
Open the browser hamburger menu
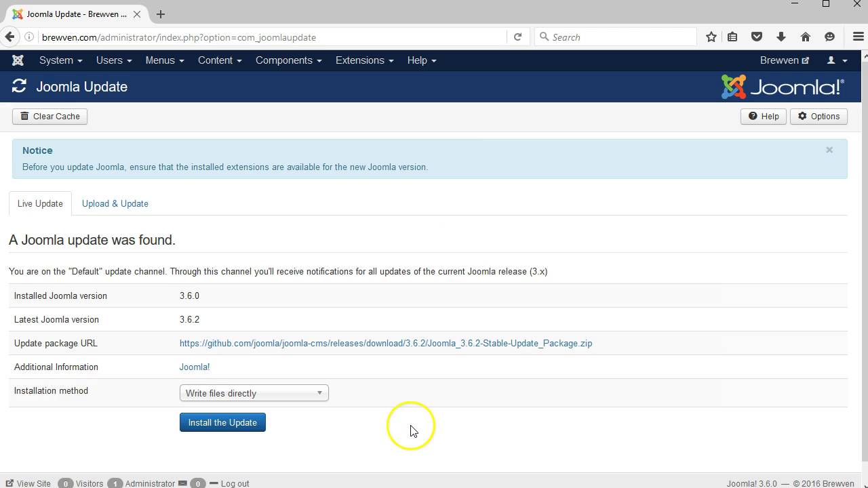pos(858,37)
